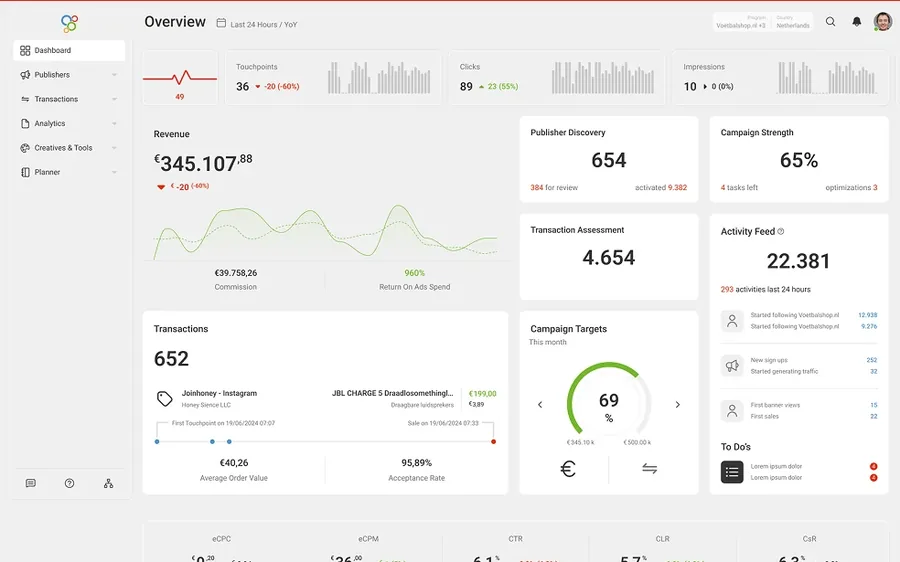Click the Publishers megaphone icon
Screen dimensions: 900x562
pos(25,75)
